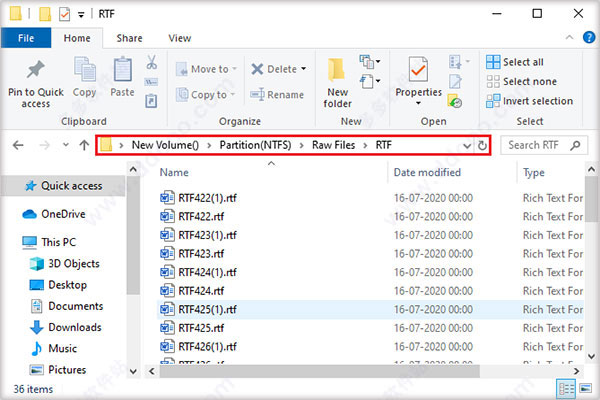Open Documents in the navigation pane

click(x=66, y=306)
